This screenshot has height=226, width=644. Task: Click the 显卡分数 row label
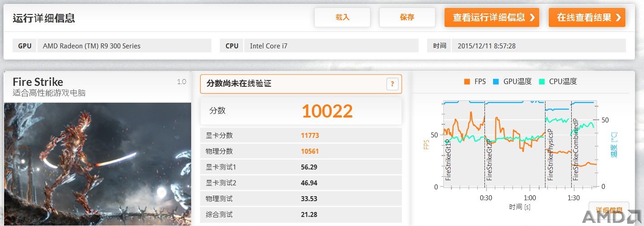pyautogui.click(x=219, y=136)
